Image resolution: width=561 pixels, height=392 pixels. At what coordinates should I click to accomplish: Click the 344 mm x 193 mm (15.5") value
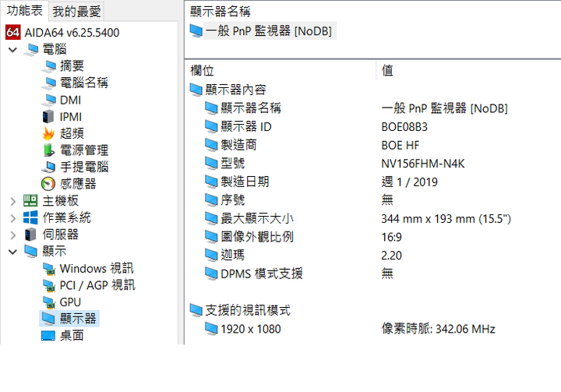coord(446,218)
